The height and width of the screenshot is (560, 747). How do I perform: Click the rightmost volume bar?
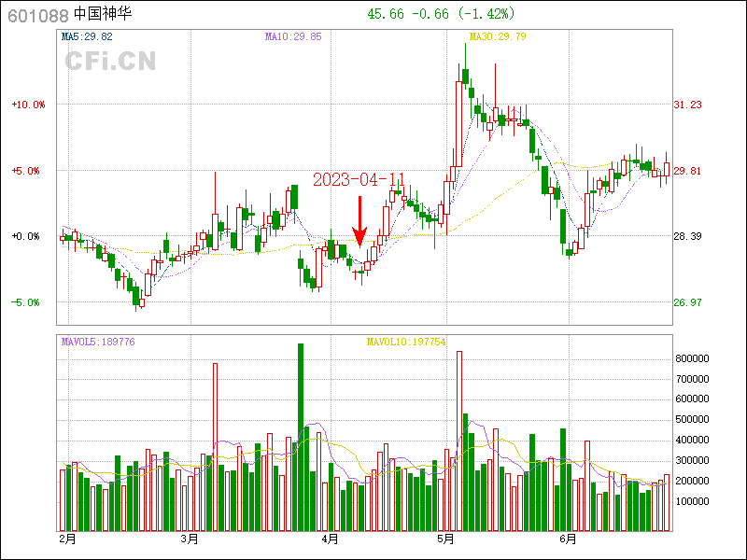coord(667,503)
